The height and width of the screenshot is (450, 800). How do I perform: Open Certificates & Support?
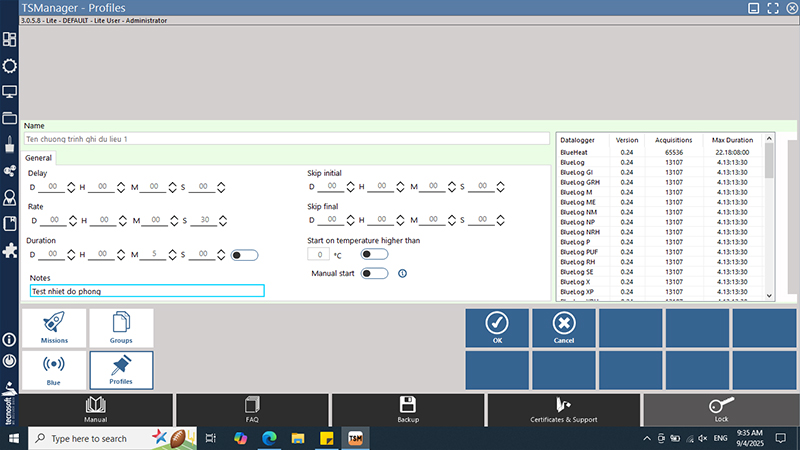[x=563, y=409]
